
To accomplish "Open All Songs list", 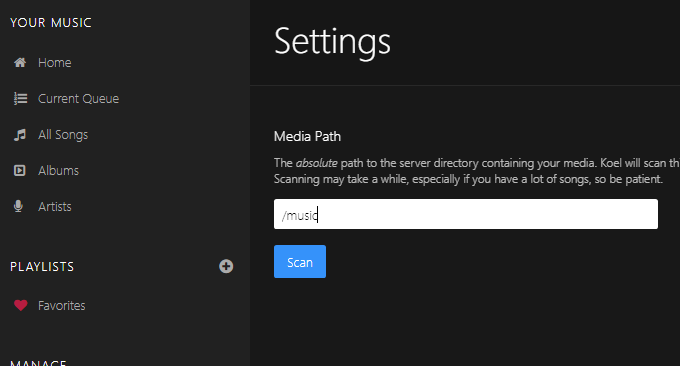I will 63,135.
